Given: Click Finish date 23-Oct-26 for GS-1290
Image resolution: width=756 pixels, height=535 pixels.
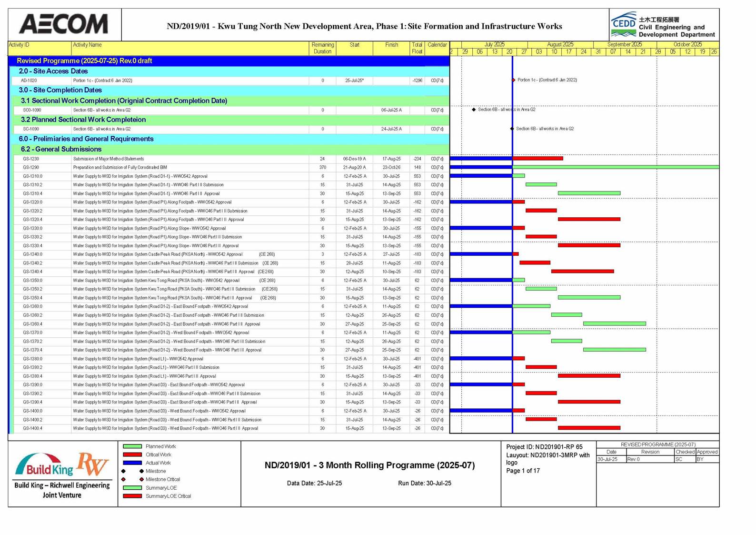Looking at the screenshot, I should click(391, 168).
